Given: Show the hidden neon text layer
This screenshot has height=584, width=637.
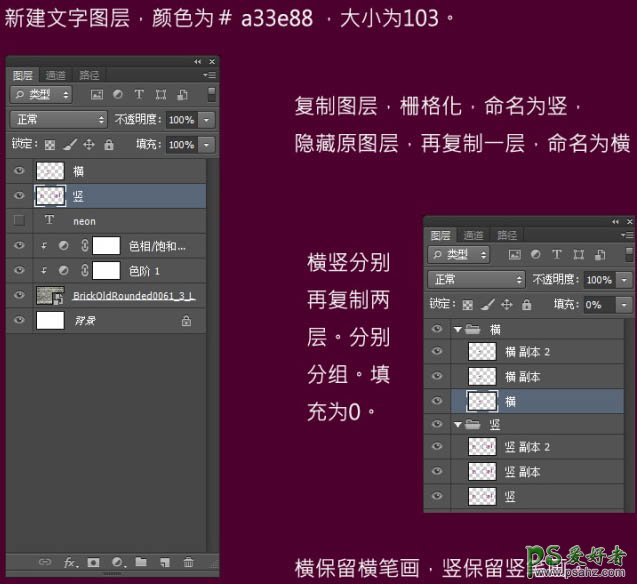Looking at the screenshot, I should click(x=19, y=220).
